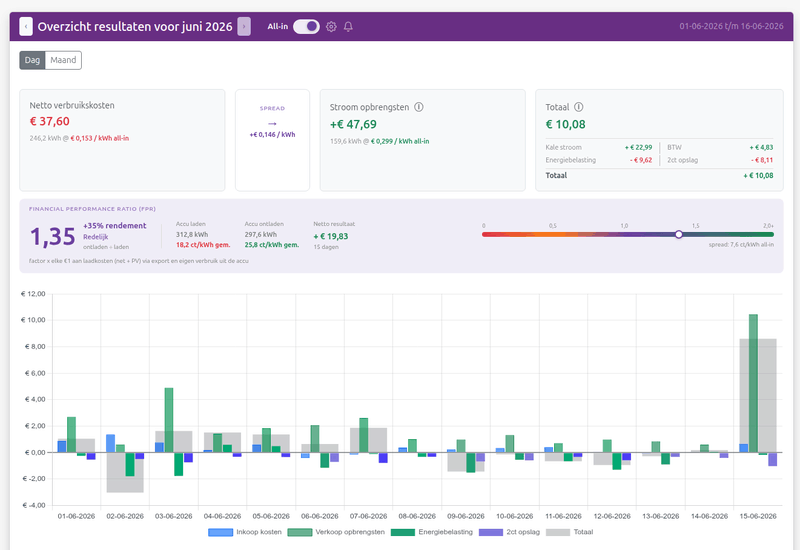
Task: Toggle Inkoop kosten legend series
Action: [245, 532]
